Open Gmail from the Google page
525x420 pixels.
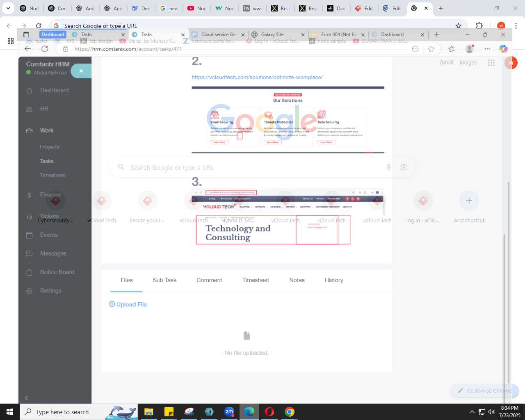[x=446, y=63]
